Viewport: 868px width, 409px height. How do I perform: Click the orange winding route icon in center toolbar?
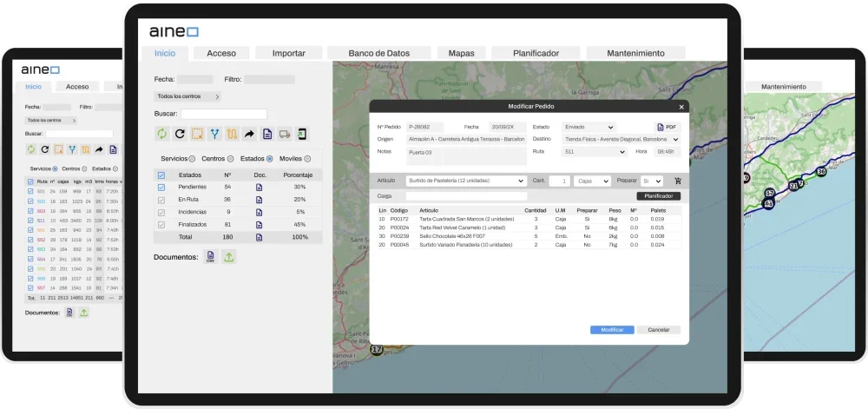pyautogui.click(x=232, y=134)
